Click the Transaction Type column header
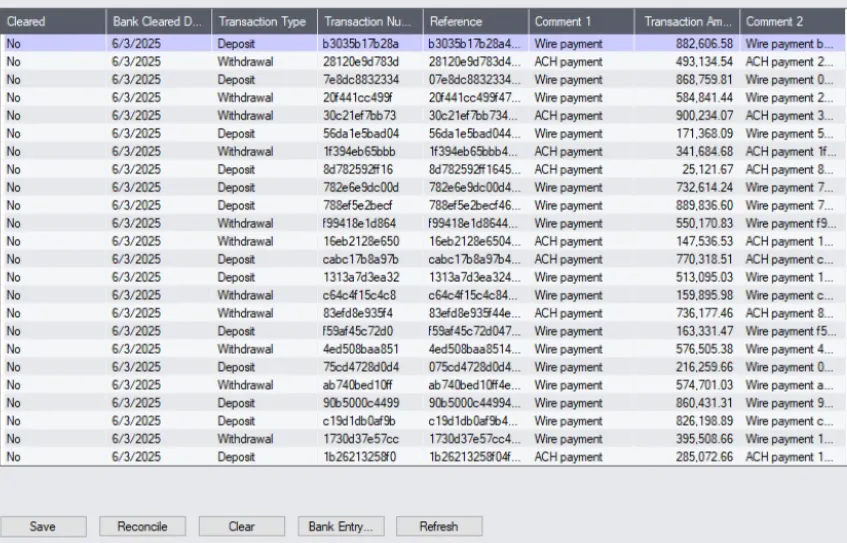Image resolution: width=847 pixels, height=543 pixels. point(264,22)
